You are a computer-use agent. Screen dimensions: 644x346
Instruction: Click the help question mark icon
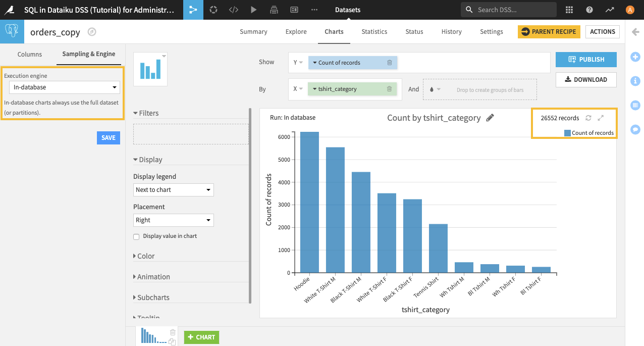pos(589,10)
